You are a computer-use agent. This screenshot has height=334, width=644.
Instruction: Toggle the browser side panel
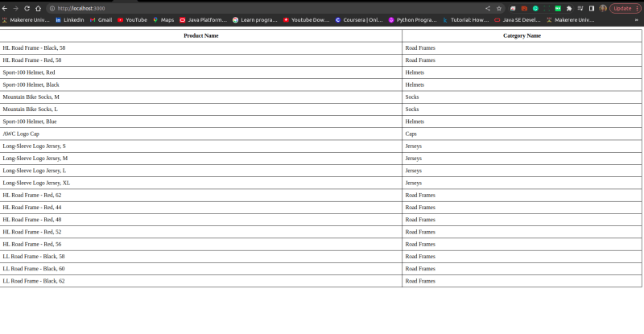tap(592, 8)
